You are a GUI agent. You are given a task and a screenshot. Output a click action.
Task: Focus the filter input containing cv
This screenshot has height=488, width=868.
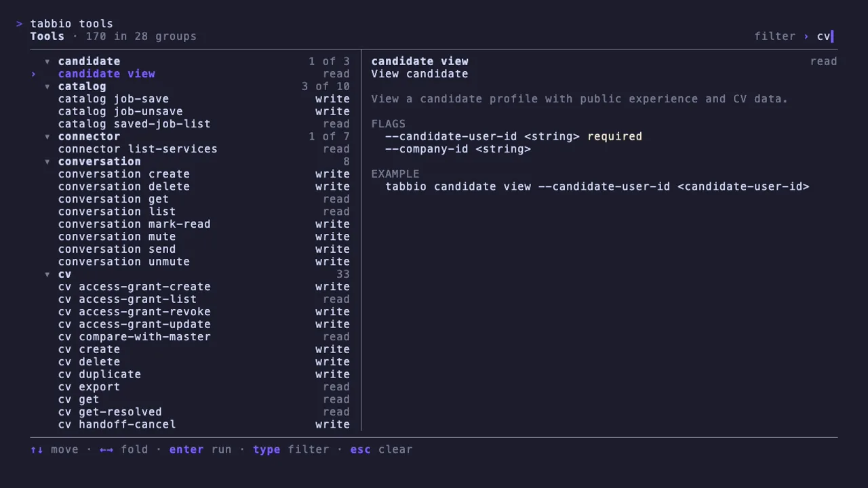pyautogui.click(x=825, y=37)
